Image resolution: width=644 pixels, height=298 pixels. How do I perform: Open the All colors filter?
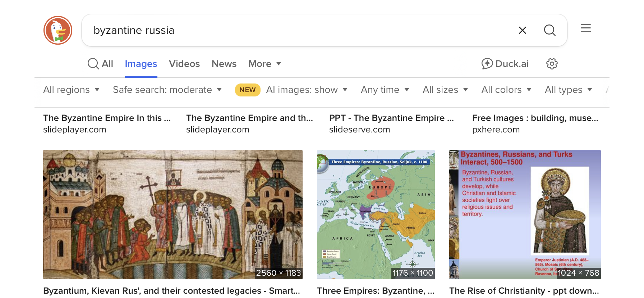coord(506,90)
